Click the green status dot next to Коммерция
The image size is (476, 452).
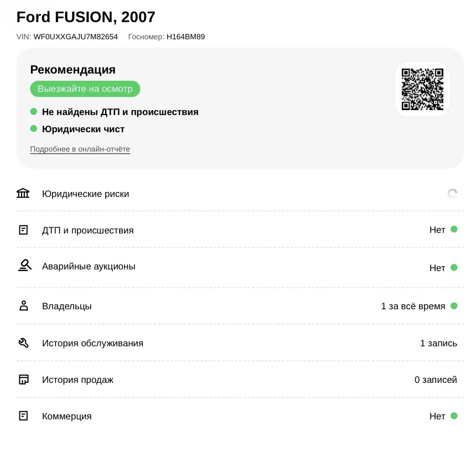(454, 416)
